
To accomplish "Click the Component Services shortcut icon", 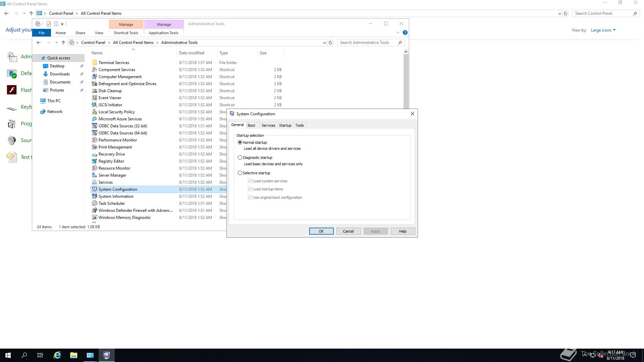I will point(95,70).
